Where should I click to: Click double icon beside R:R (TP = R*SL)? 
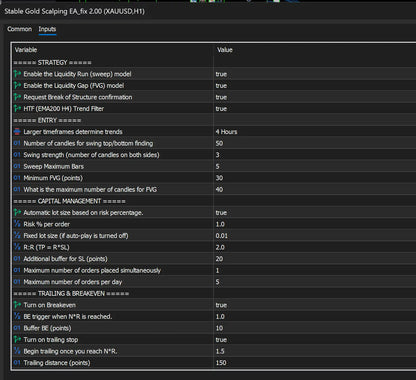point(17,247)
